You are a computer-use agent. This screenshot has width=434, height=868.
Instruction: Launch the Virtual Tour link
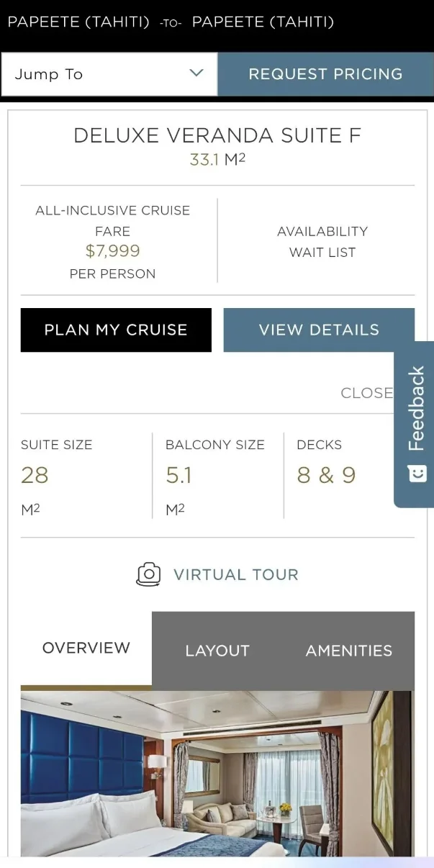[x=235, y=574]
